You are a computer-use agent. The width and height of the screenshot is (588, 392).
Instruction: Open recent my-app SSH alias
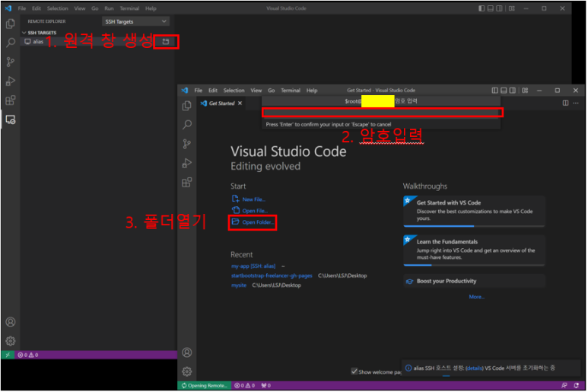coord(253,266)
